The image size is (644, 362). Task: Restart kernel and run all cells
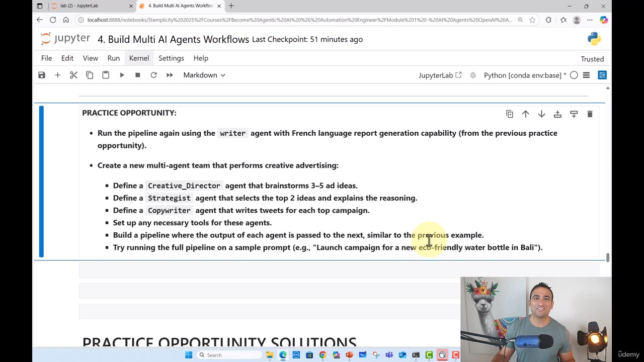click(170, 75)
